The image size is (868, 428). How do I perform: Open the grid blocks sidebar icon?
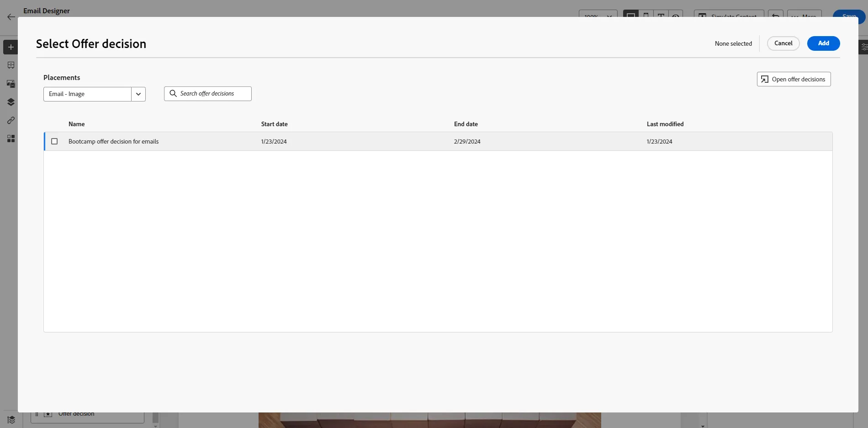click(11, 139)
